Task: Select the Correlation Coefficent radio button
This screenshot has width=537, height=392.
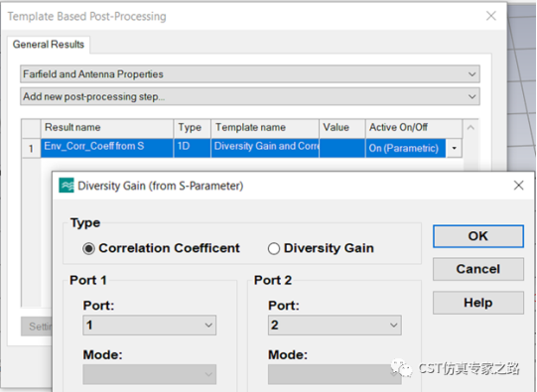Action: [88, 248]
